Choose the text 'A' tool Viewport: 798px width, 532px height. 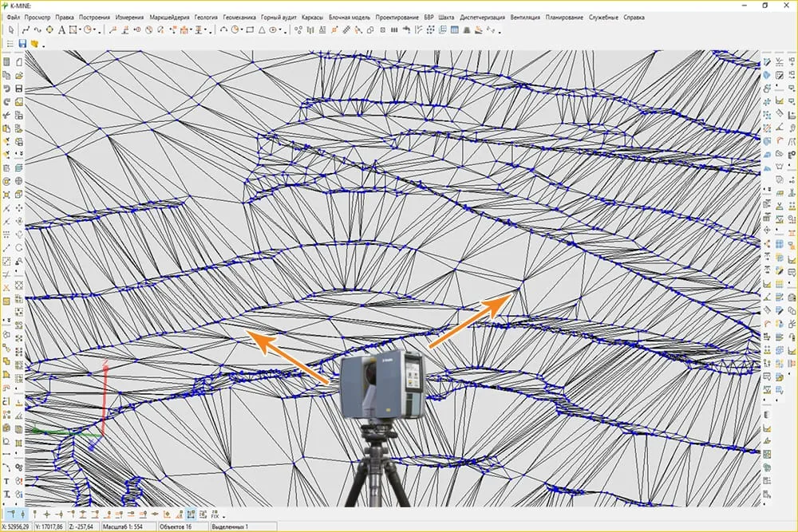pos(61,30)
